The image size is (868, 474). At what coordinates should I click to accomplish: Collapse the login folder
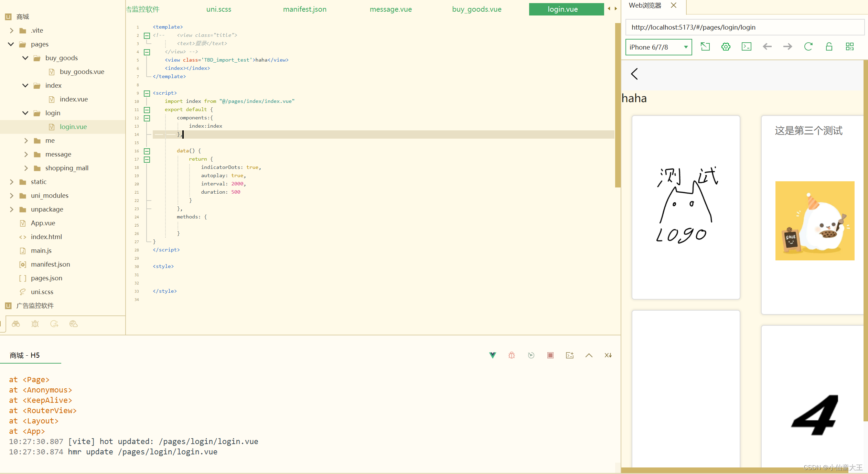[x=25, y=113]
